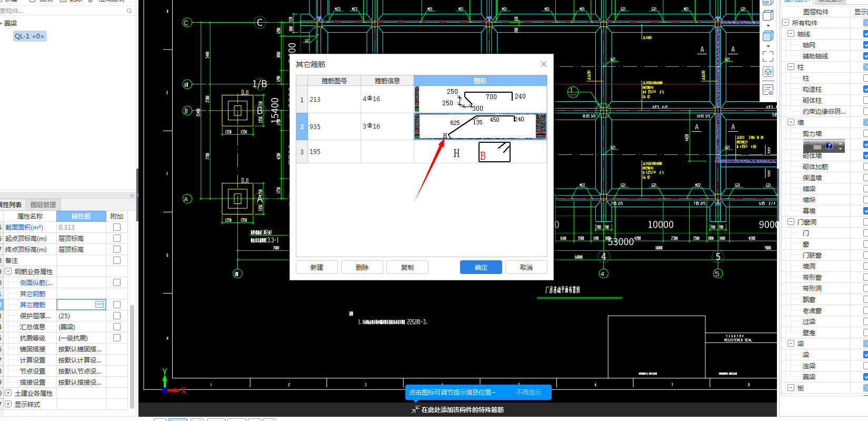
Task: Expand the 土建业务属性 group
Action: pos(8,393)
